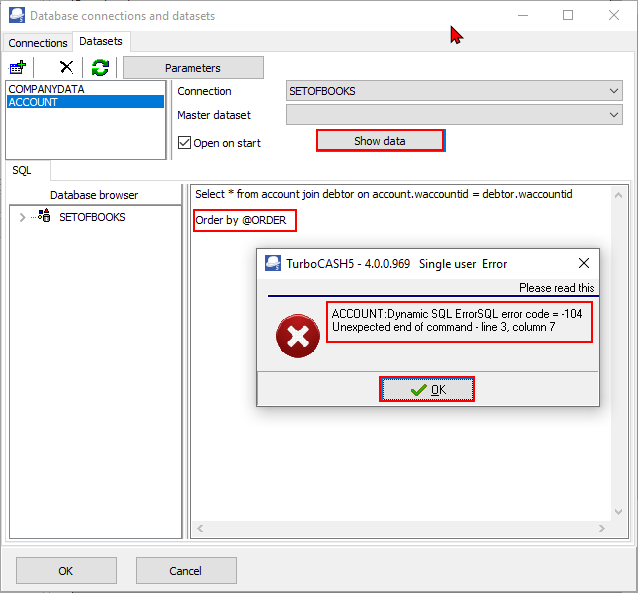Click the add dataset icon
This screenshot has height=593, width=638.
[17, 67]
